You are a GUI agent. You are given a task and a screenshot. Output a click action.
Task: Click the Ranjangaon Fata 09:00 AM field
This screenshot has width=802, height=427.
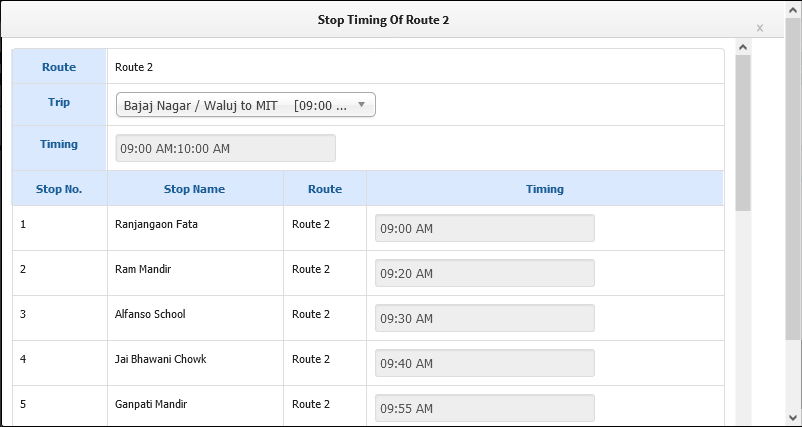(x=484, y=228)
